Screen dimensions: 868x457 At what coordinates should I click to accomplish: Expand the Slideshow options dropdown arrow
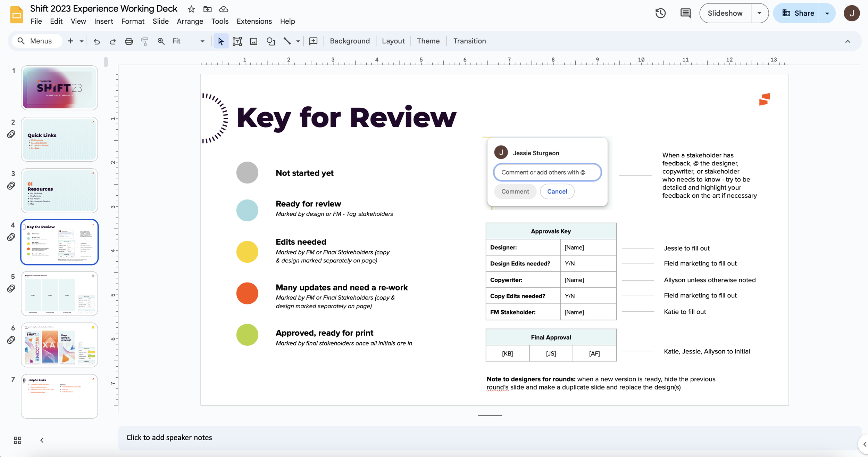[x=759, y=13]
